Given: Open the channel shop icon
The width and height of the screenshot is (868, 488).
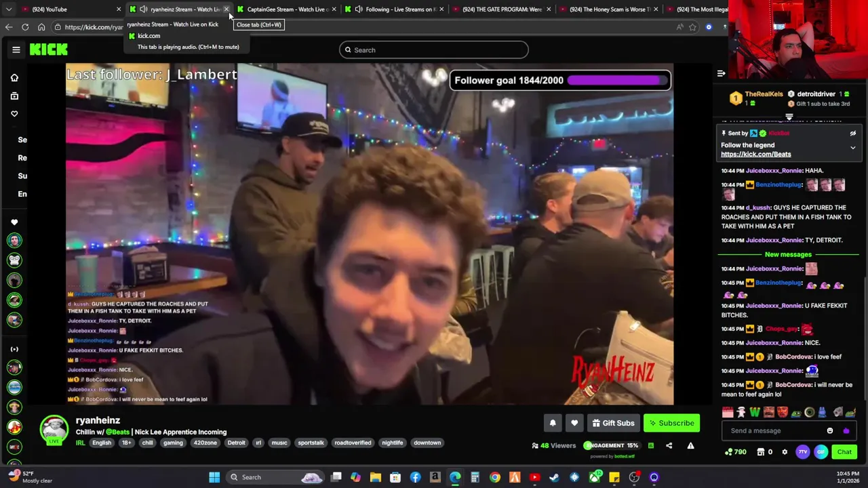Looking at the screenshot, I should (760, 452).
